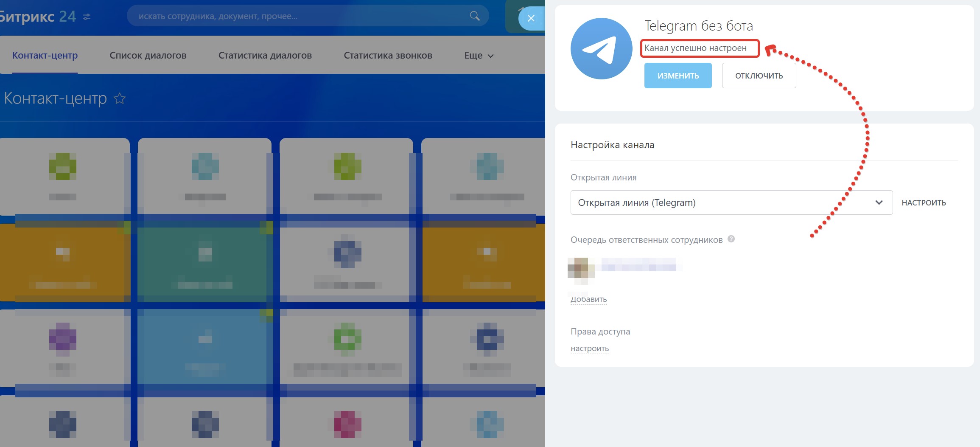Click the Добавить employee link
The image size is (980, 447).
click(588, 299)
